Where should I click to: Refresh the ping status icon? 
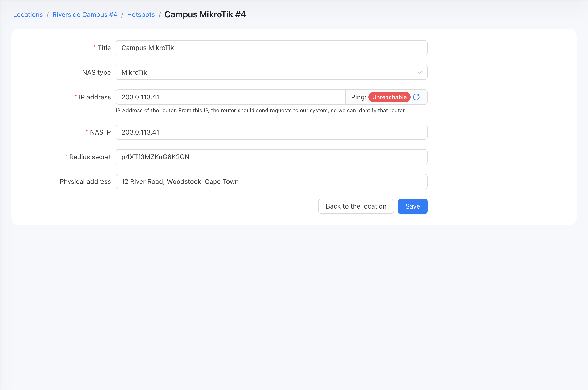416,97
